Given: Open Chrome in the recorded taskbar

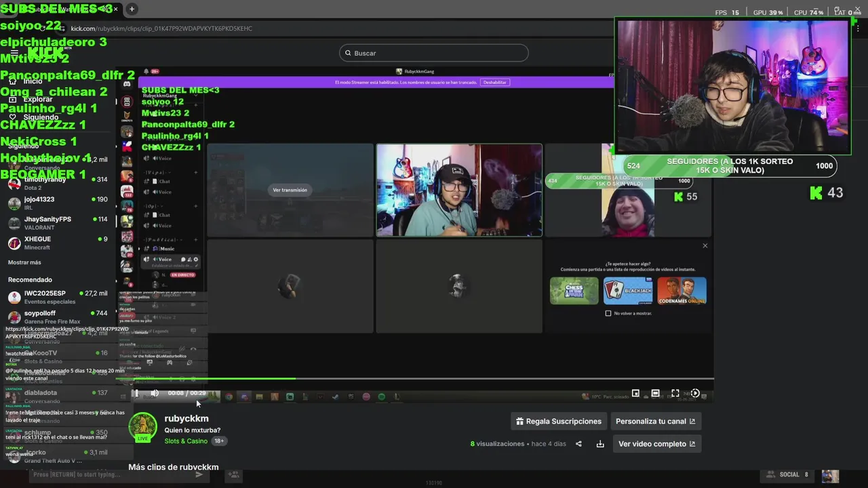Looking at the screenshot, I should click(229, 396).
